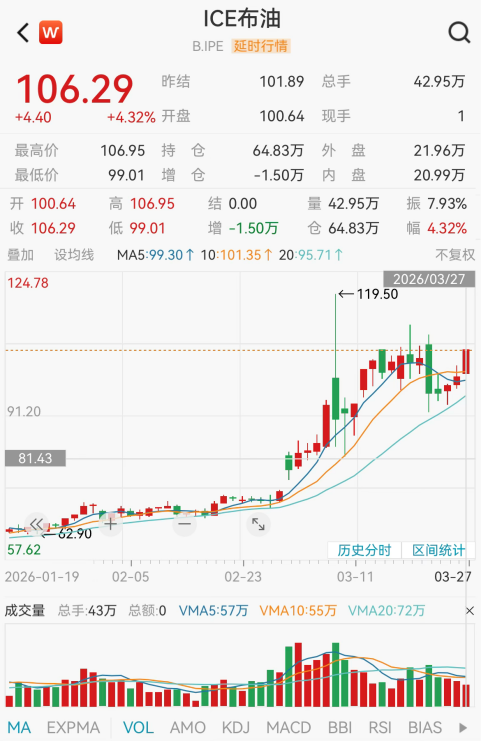Open 区间统计 range statistics
This screenshot has width=481, height=741.
(x=438, y=551)
